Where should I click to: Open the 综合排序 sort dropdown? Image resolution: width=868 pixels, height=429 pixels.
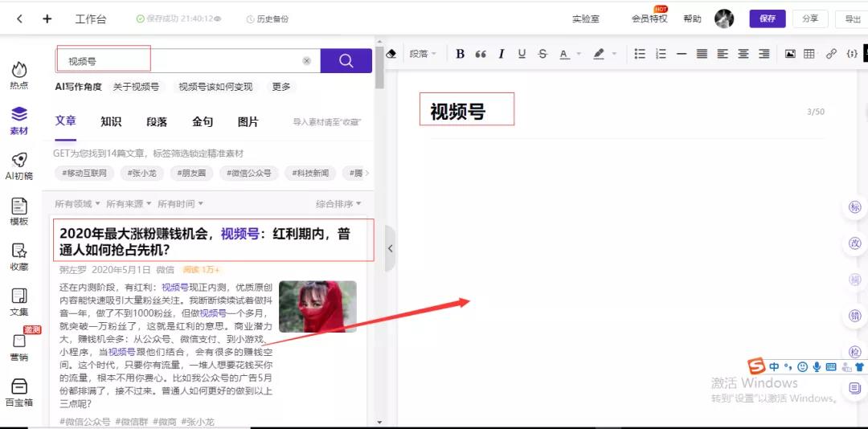[338, 204]
